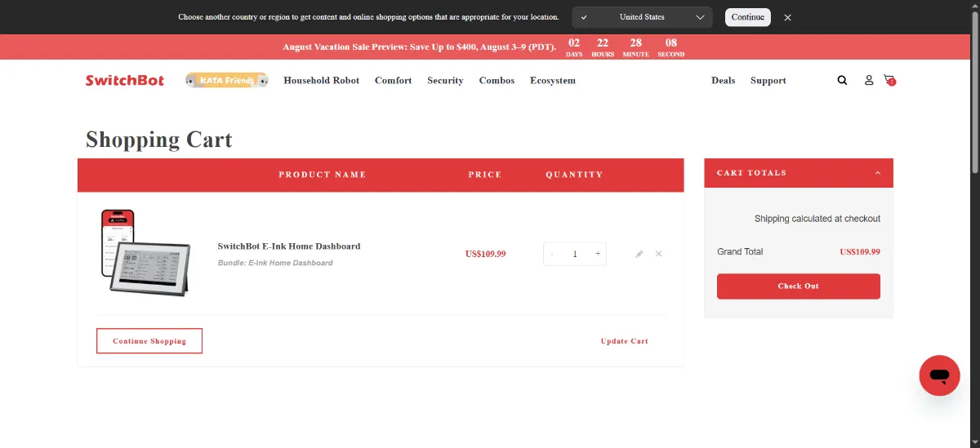Open the Ecosystem menu

553,80
